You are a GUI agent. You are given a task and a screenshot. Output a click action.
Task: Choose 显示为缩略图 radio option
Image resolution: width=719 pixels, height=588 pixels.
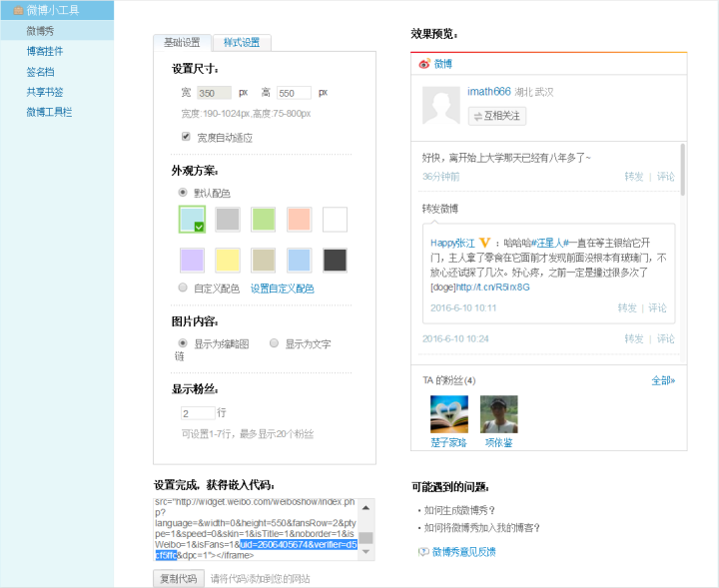coord(183,343)
